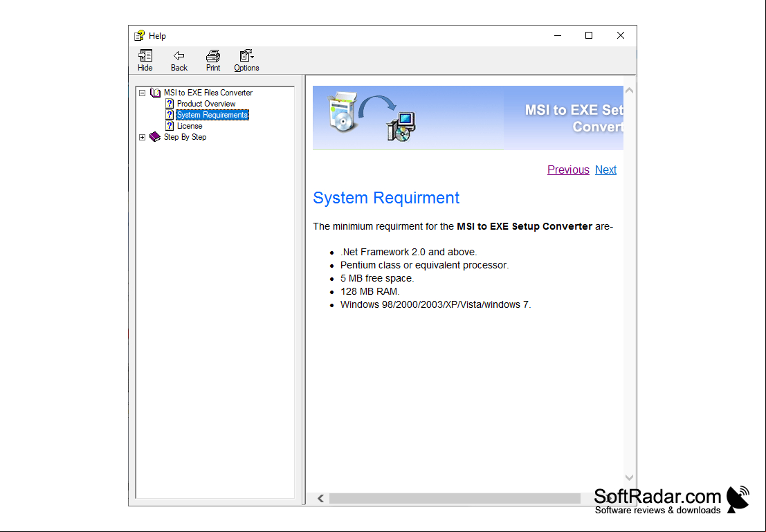Click the Hide toolbar button
Image resolution: width=766 pixels, height=532 pixels.
click(x=145, y=61)
